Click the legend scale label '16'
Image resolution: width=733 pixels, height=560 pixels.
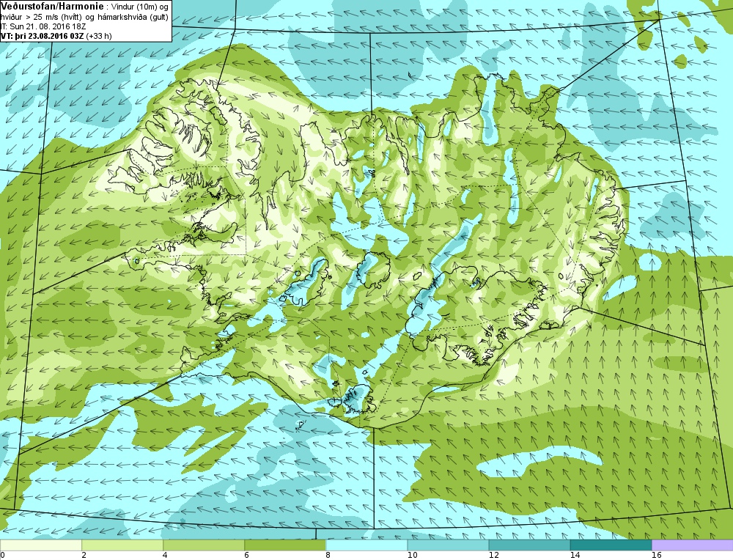[656, 556]
